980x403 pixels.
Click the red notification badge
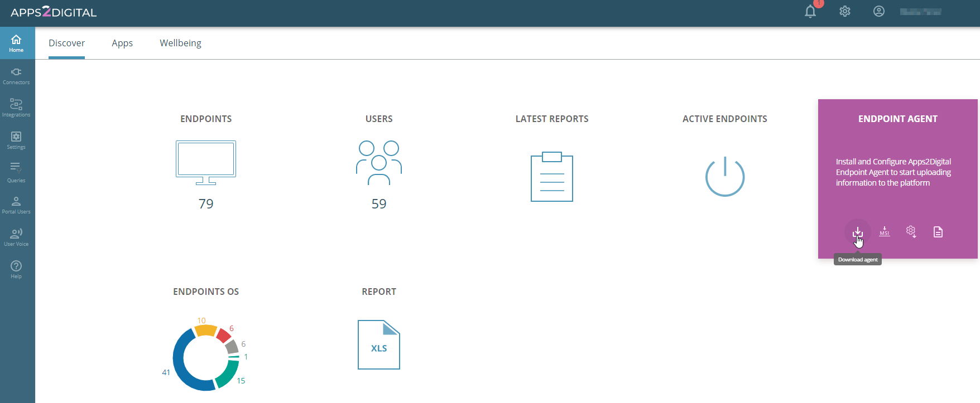819,3
